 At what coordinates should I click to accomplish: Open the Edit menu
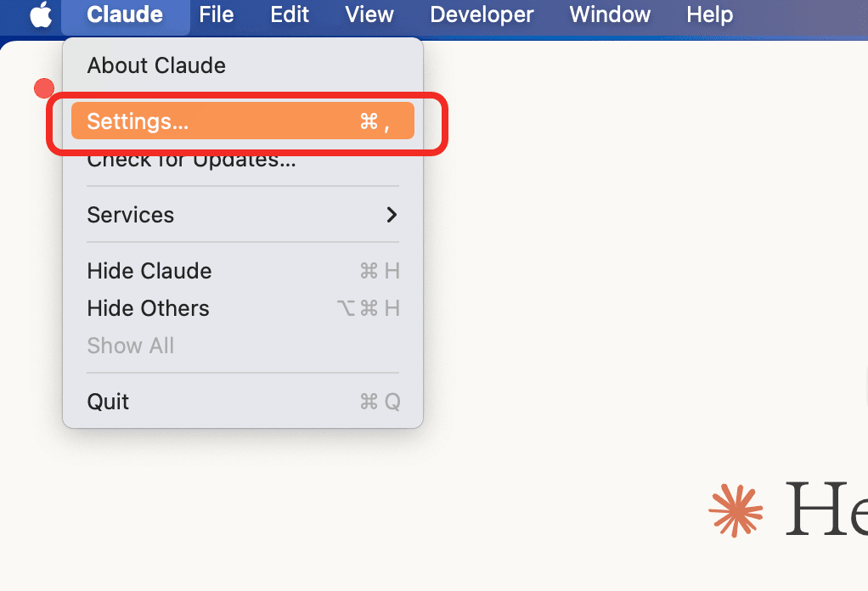pos(290,14)
